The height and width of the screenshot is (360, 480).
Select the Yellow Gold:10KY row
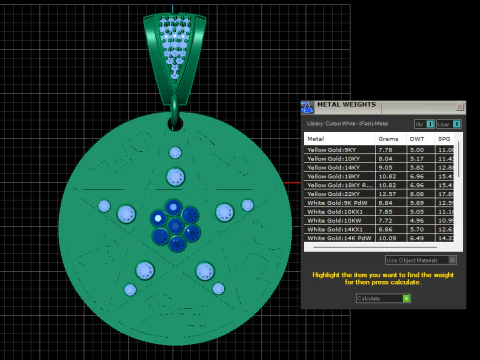tap(379, 159)
